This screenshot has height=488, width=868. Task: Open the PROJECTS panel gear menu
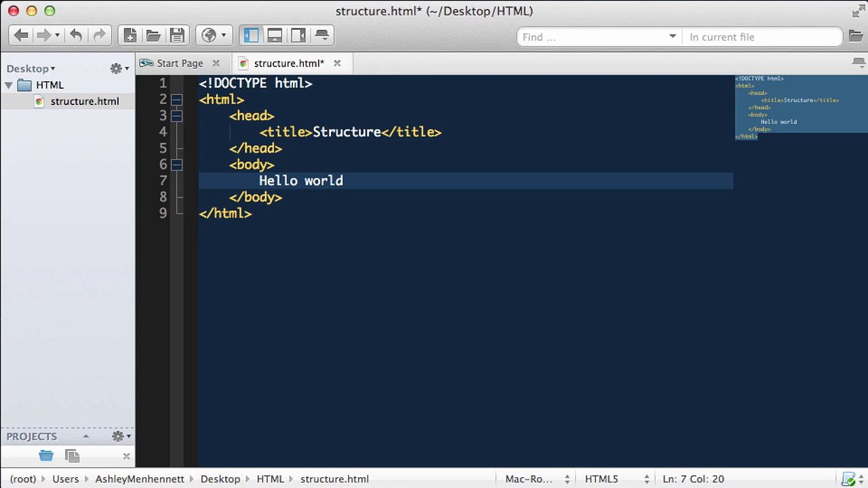click(121, 436)
